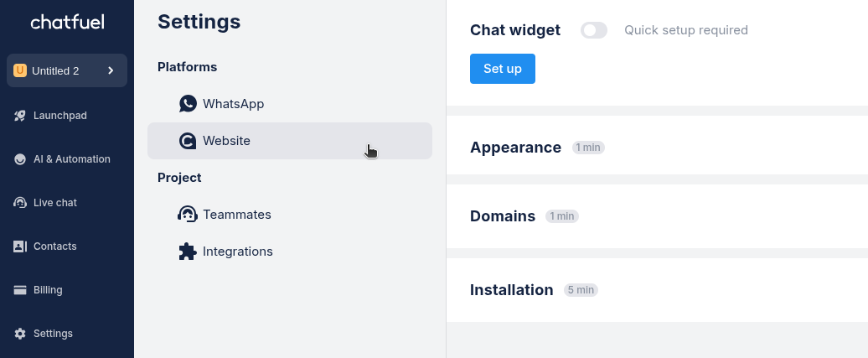
Task: Expand the Untitled 2 project chevron
Action: [x=111, y=70]
